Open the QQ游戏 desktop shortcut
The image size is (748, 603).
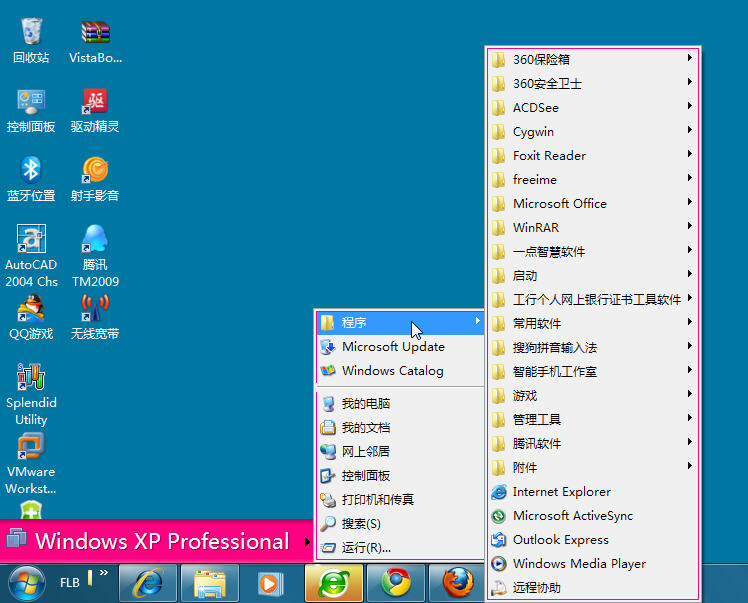pos(31,317)
